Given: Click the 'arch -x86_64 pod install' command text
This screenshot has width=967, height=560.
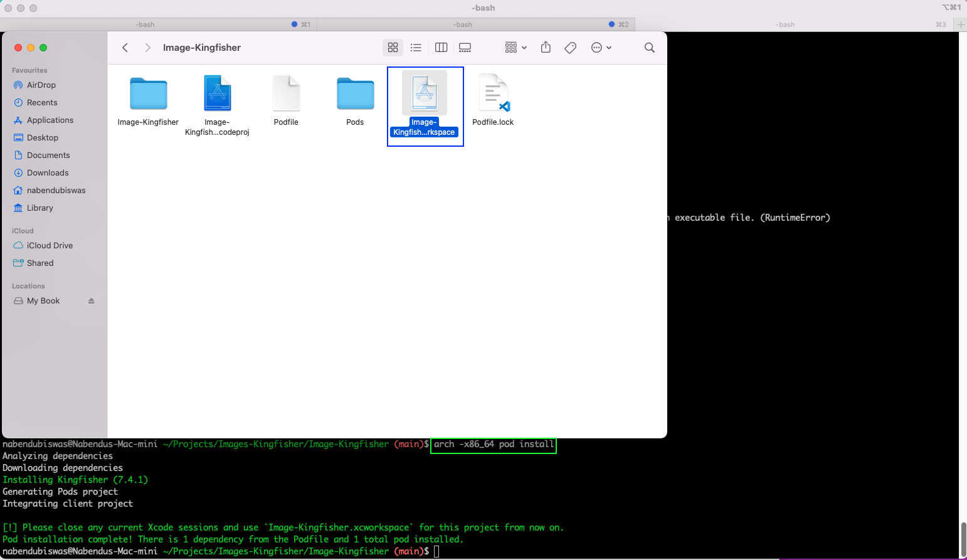Looking at the screenshot, I should [494, 444].
